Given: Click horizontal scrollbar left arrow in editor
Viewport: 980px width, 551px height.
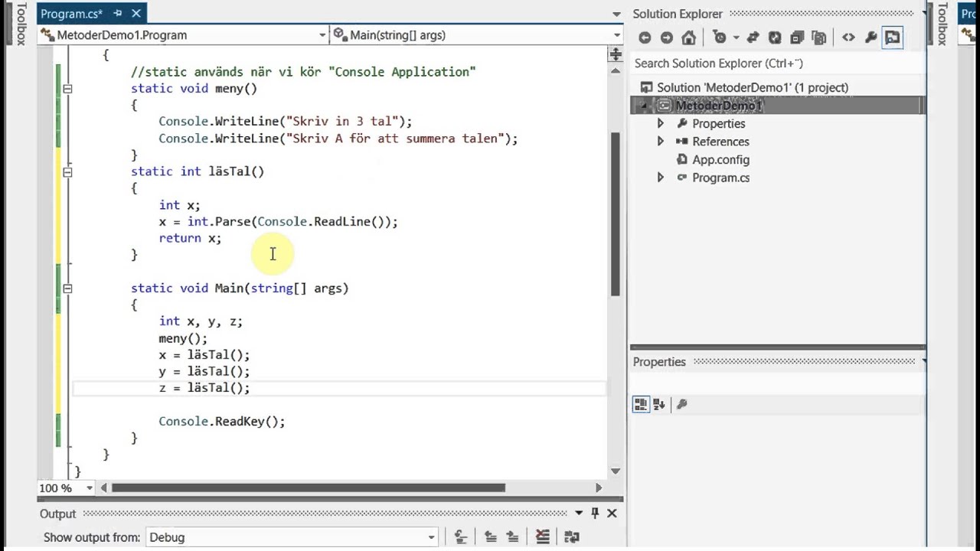Looking at the screenshot, I should coord(104,488).
